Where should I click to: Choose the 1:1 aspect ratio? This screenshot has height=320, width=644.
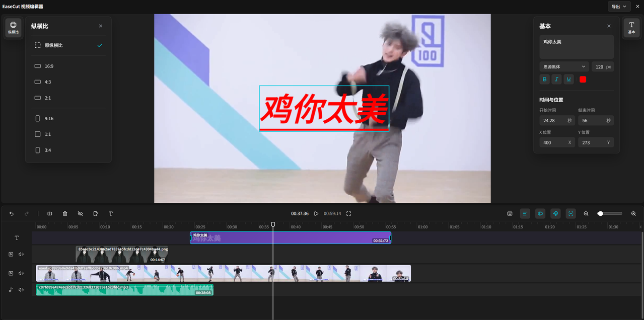[x=68, y=134]
